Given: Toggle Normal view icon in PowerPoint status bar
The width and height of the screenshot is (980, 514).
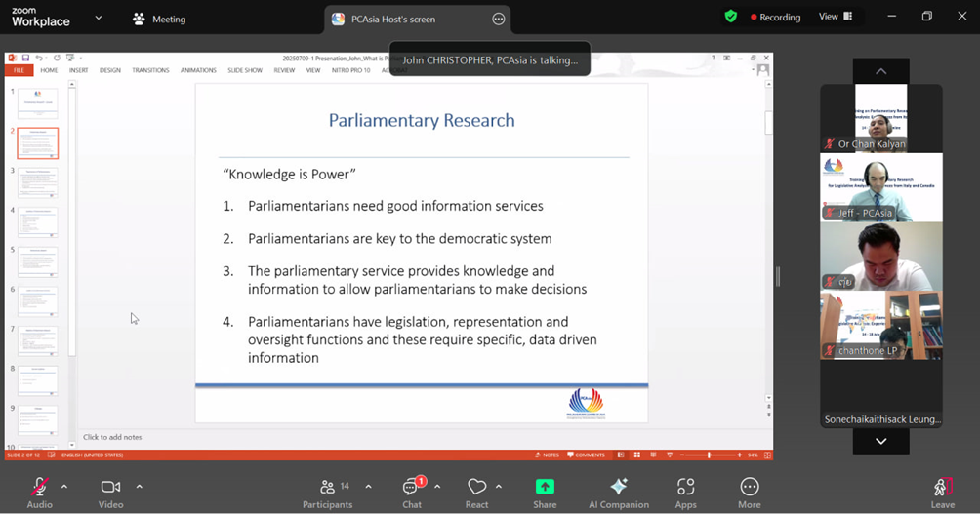Looking at the screenshot, I should [x=621, y=455].
